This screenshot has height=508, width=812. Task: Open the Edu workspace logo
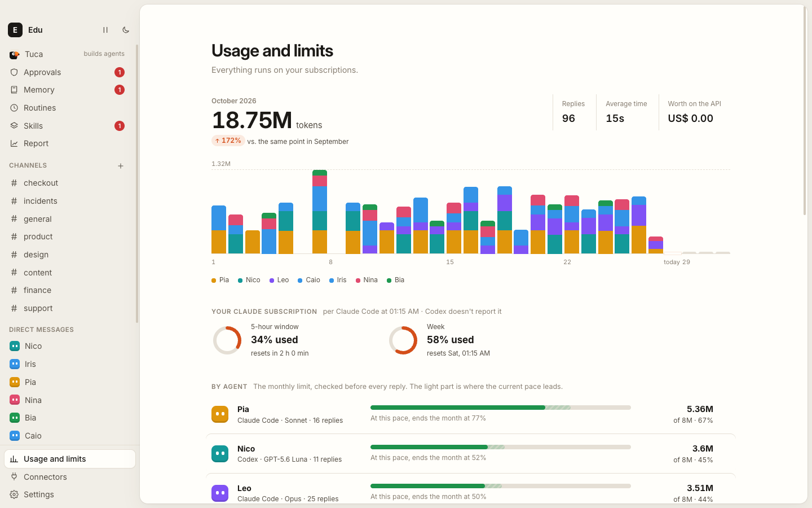(15, 30)
